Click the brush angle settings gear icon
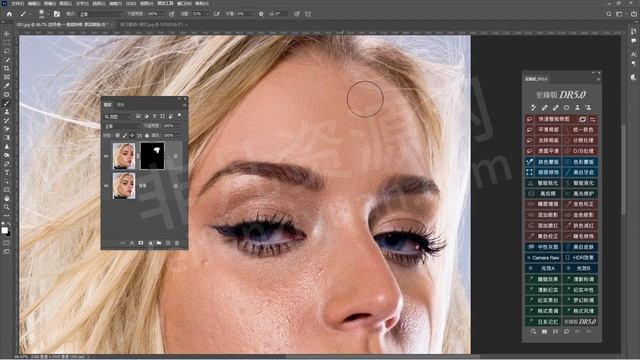Image resolution: width=640 pixels, height=360 pixels. tap(261, 14)
